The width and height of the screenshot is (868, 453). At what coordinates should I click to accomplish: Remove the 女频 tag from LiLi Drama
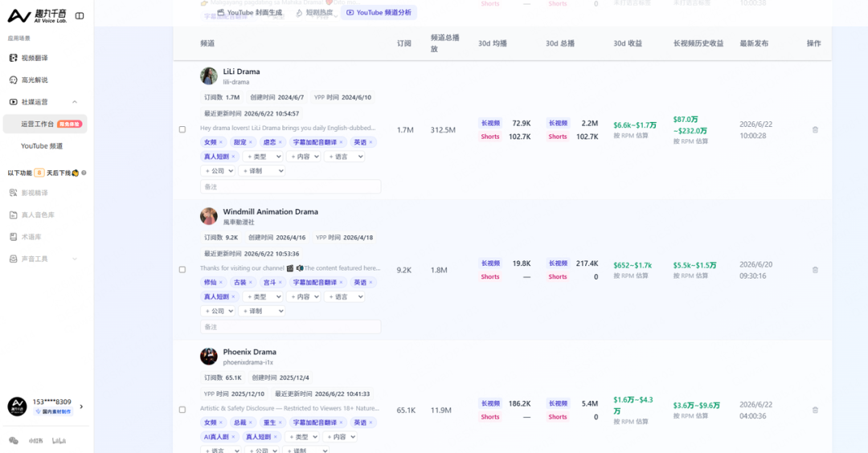(x=221, y=142)
